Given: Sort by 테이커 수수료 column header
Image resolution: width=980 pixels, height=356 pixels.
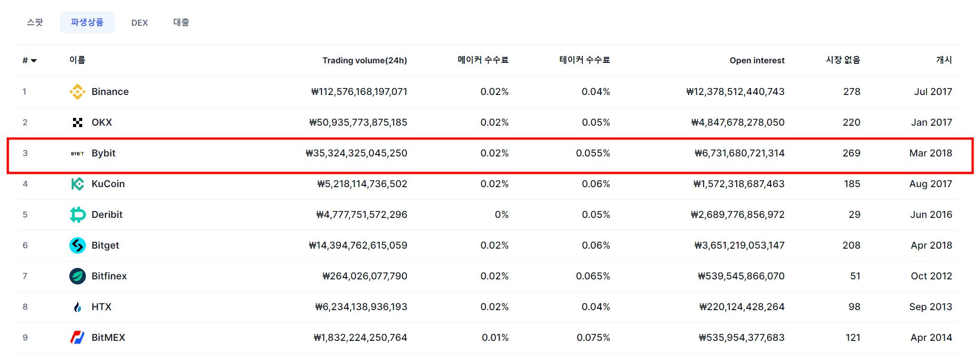Looking at the screenshot, I should (585, 60).
